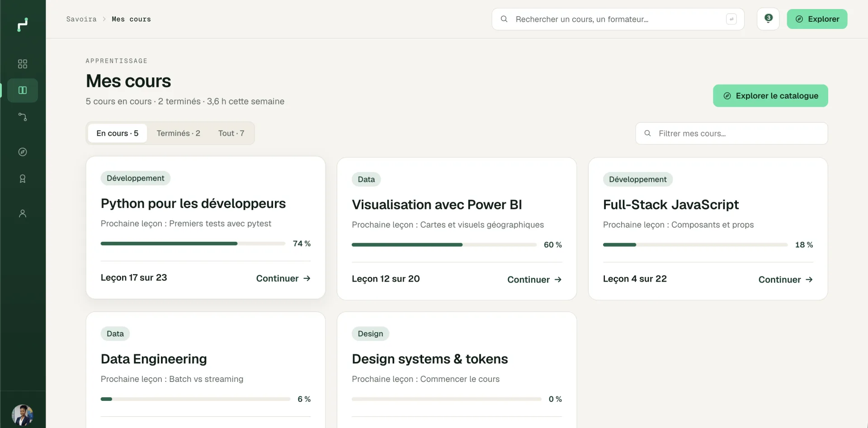Click the Savoira breadcrumb link
The width and height of the screenshot is (868, 428).
[x=81, y=19]
